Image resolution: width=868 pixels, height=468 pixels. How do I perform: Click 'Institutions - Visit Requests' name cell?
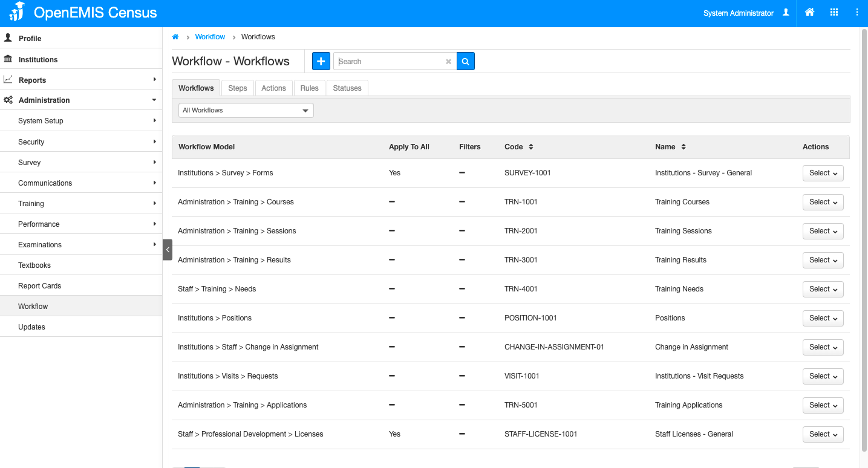tap(699, 376)
